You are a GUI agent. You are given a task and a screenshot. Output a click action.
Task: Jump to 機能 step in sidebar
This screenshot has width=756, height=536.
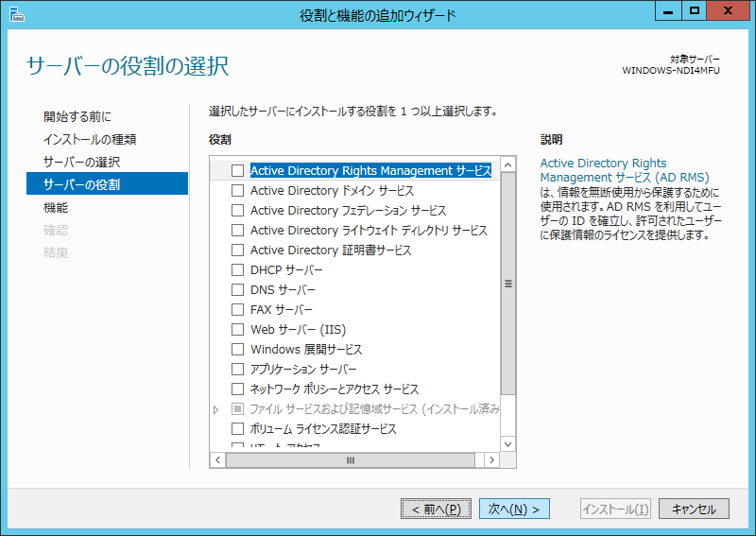tap(56, 208)
